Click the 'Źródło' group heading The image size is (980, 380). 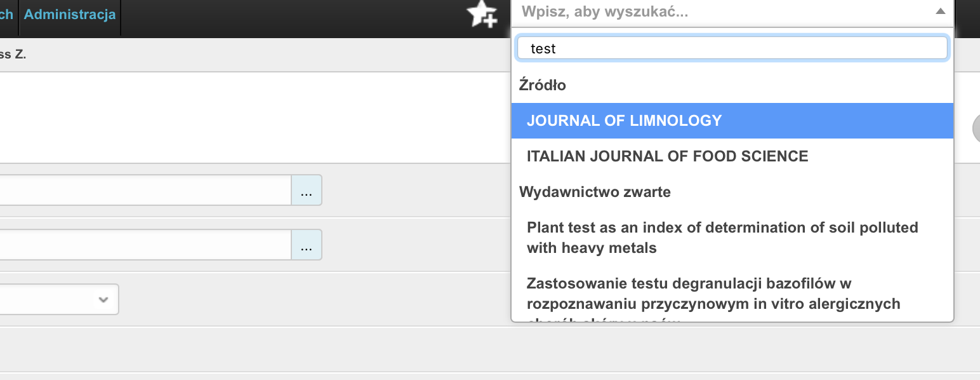click(x=543, y=85)
